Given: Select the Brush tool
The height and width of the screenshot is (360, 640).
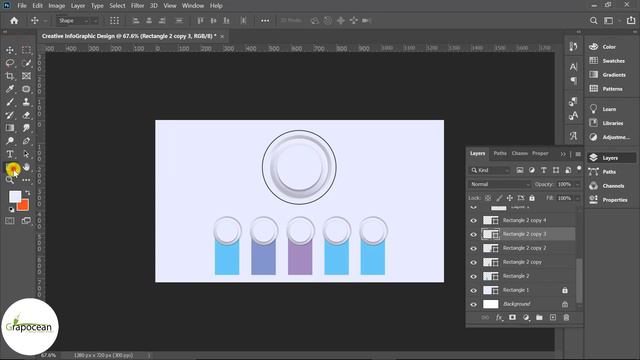Looking at the screenshot, I should (x=10, y=102).
